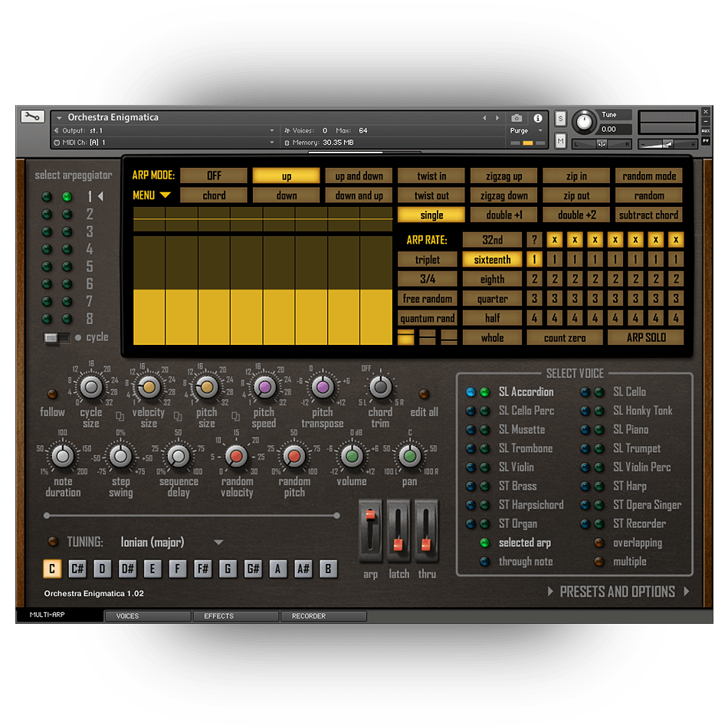This screenshot has width=728, height=728.
Task: Click the pan knob
Action: click(x=409, y=457)
